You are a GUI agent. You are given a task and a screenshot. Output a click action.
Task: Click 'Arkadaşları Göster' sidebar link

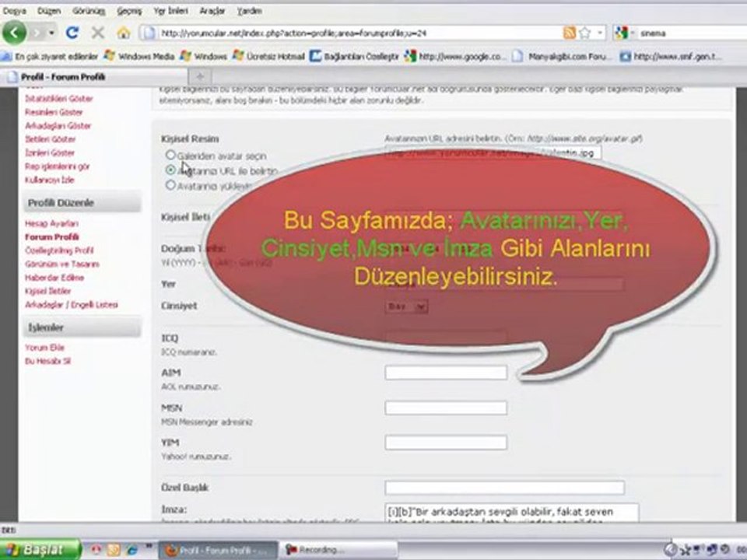point(58,126)
